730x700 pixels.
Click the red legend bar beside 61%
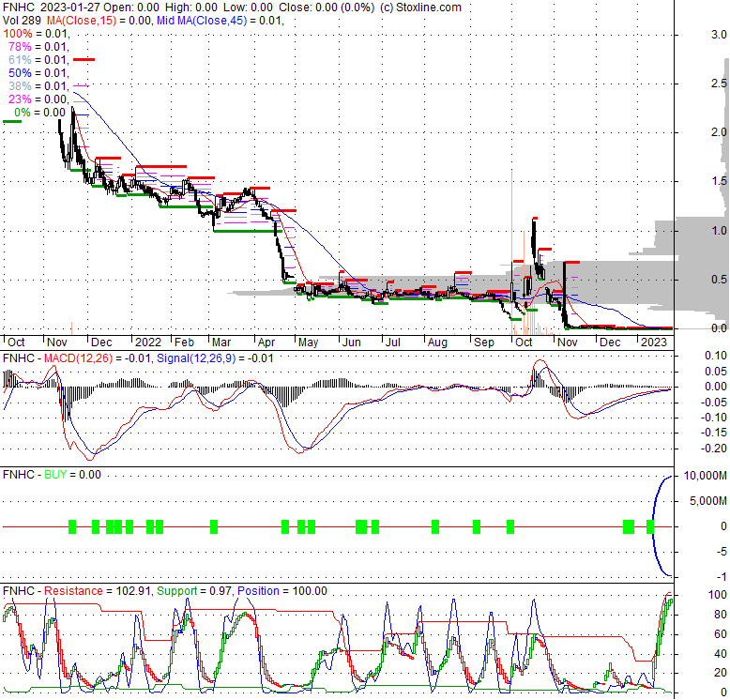[x=84, y=59]
